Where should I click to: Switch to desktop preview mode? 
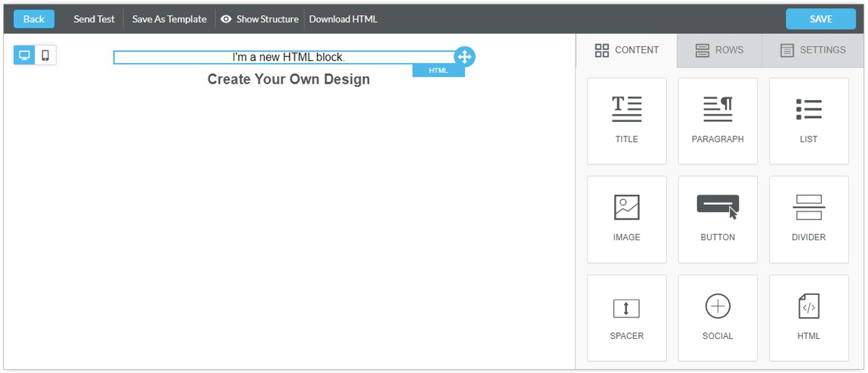24,55
